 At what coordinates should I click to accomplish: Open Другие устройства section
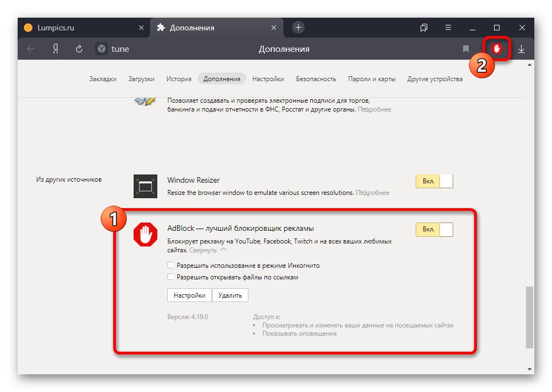coord(435,79)
